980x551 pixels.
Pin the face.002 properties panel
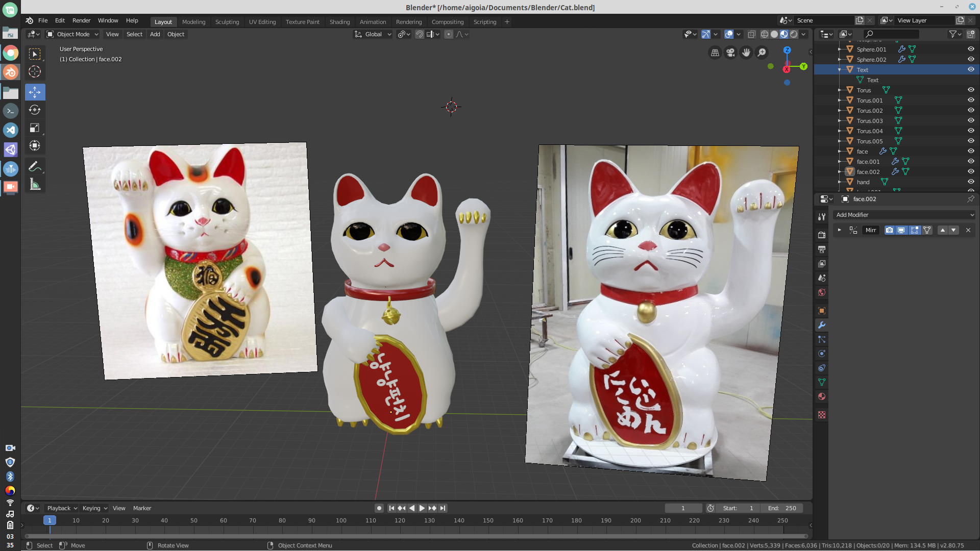point(970,199)
